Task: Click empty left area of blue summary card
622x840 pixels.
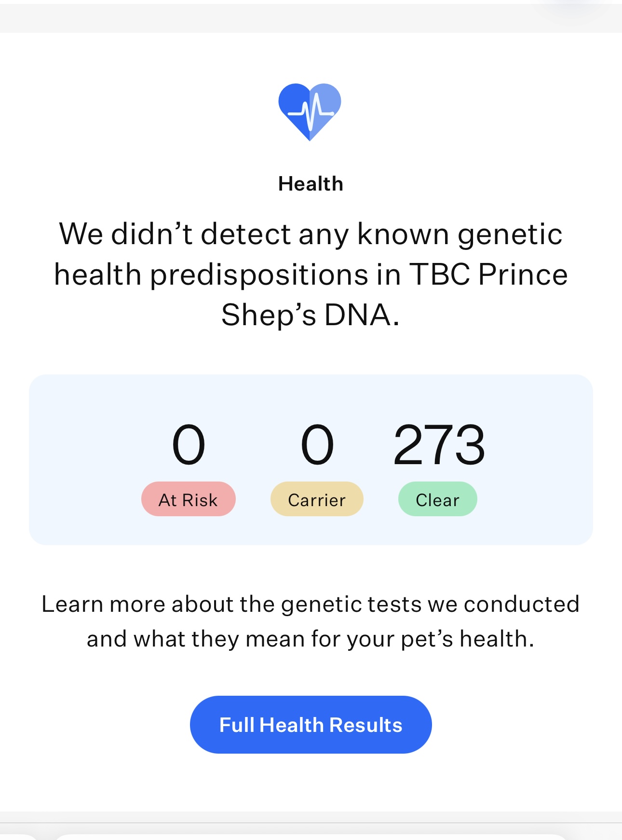Action: 82,459
